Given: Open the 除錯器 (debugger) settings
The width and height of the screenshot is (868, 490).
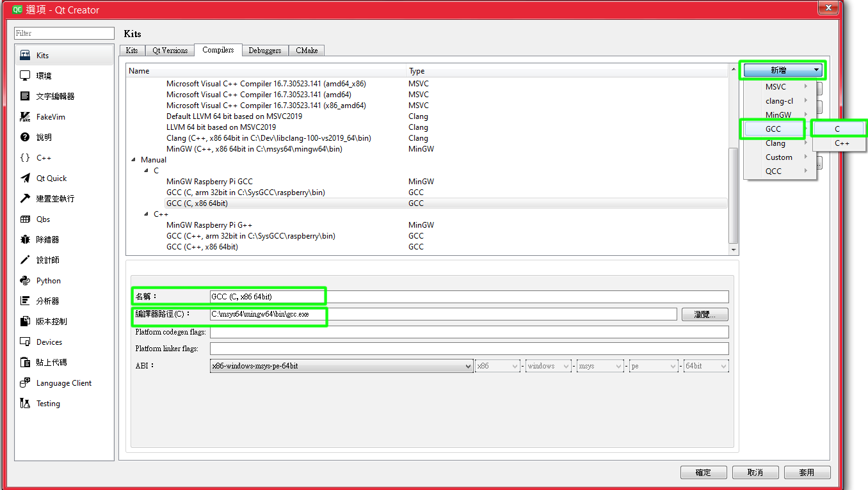Looking at the screenshot, I should [x=48, y=239].
